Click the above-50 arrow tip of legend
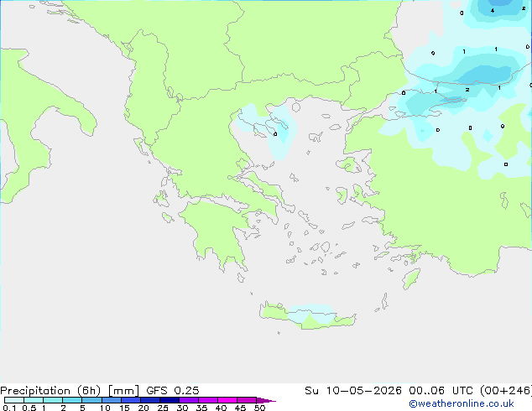Image resolution: width=532 pixels, height=411 pixels. click(x=266, y=400)
